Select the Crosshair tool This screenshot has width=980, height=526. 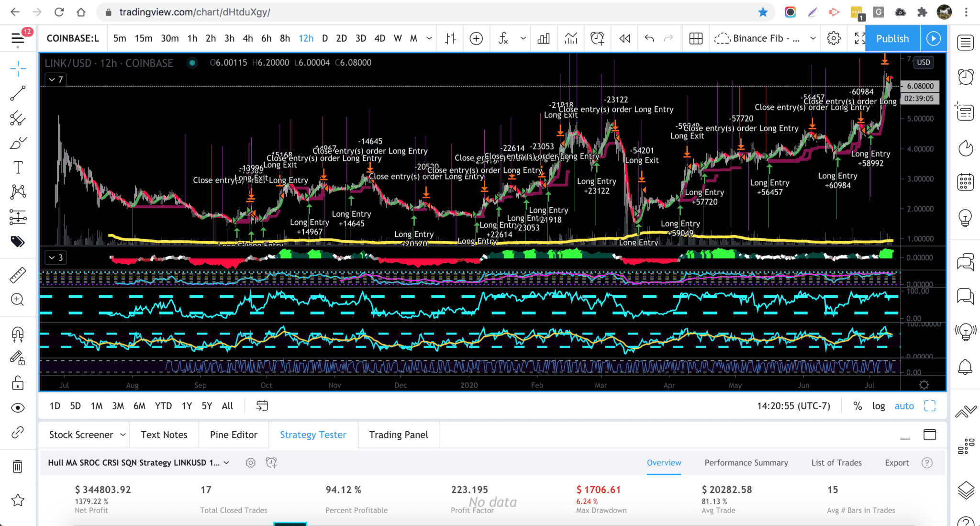[18, 68]
